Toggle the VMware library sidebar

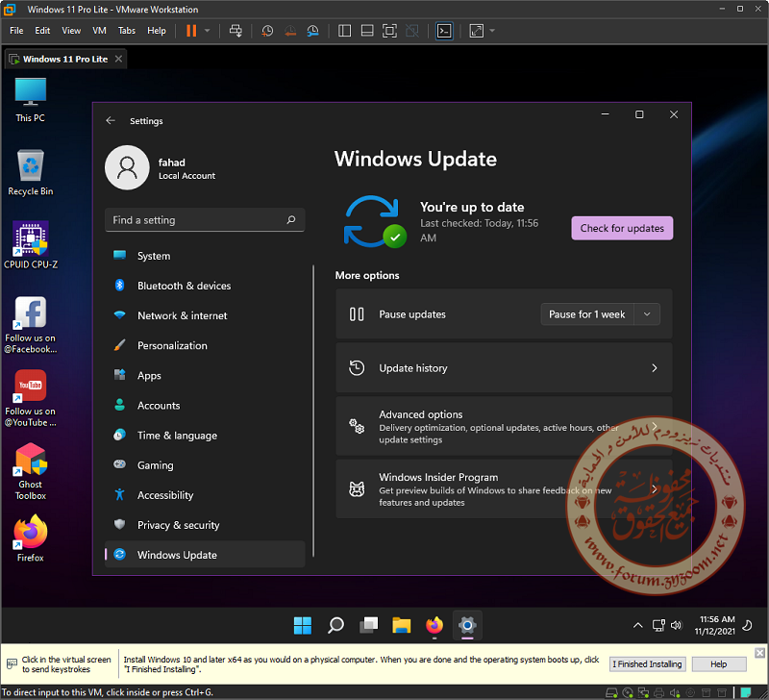point(345,31)
